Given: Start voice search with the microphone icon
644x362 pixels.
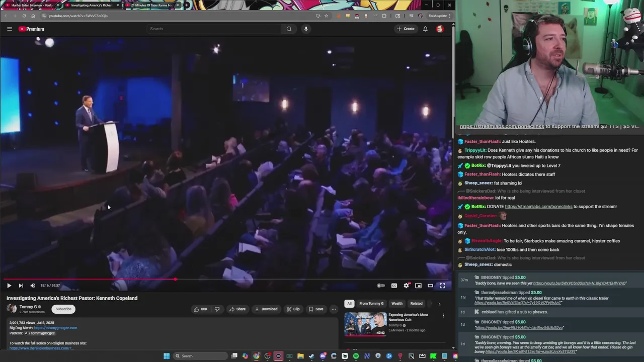Looking at the screenshot, I should [306, 29].
